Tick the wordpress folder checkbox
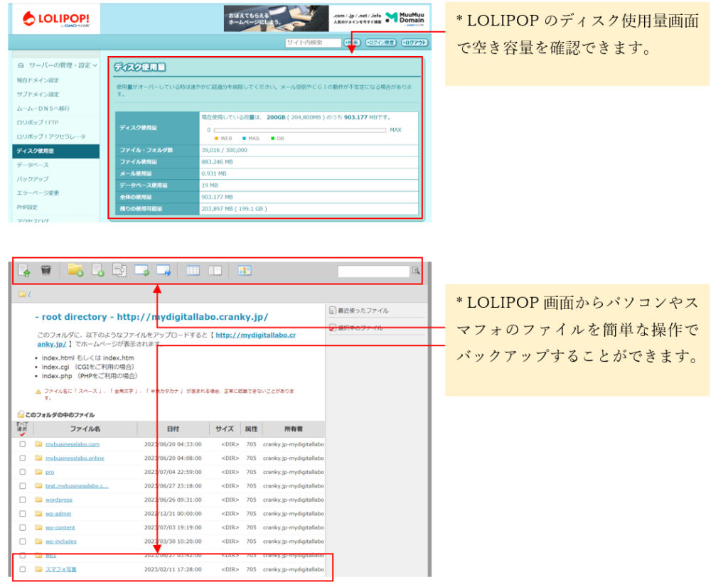 coord(23,500)
